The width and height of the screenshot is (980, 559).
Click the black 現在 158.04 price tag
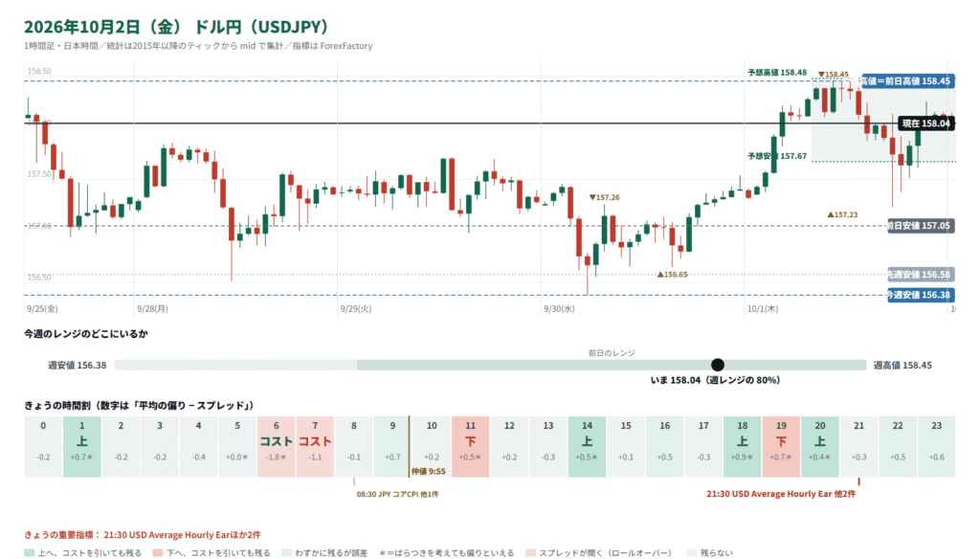(926, 123)
